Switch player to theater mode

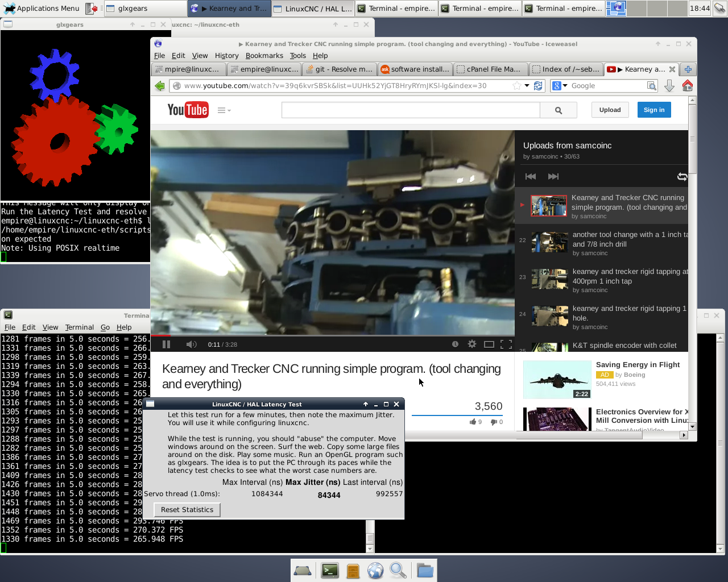pyautogui.click(x=489, y=344)
